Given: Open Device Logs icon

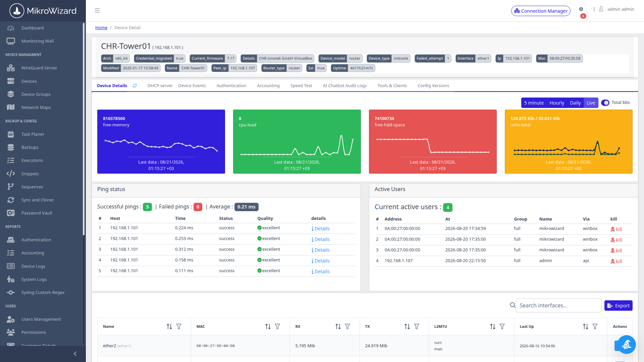Looking at the screenshot, I should [x=11, y=266].
